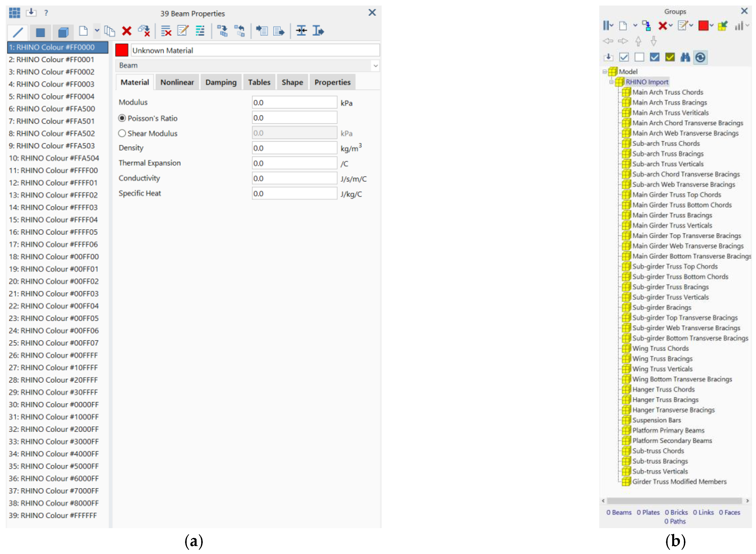Click the Density input field

[x=294, y=148]
